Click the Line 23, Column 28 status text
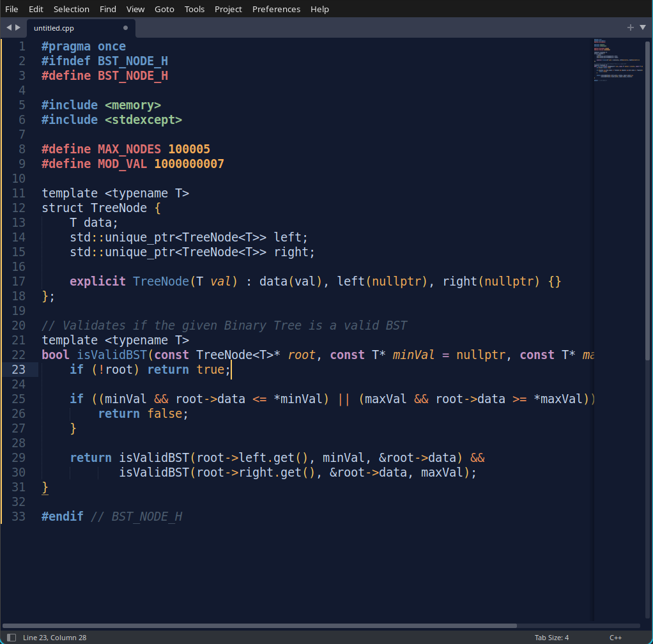Viewport: 653px width, 644px height. pyautogui.click(x=54, y=638)
